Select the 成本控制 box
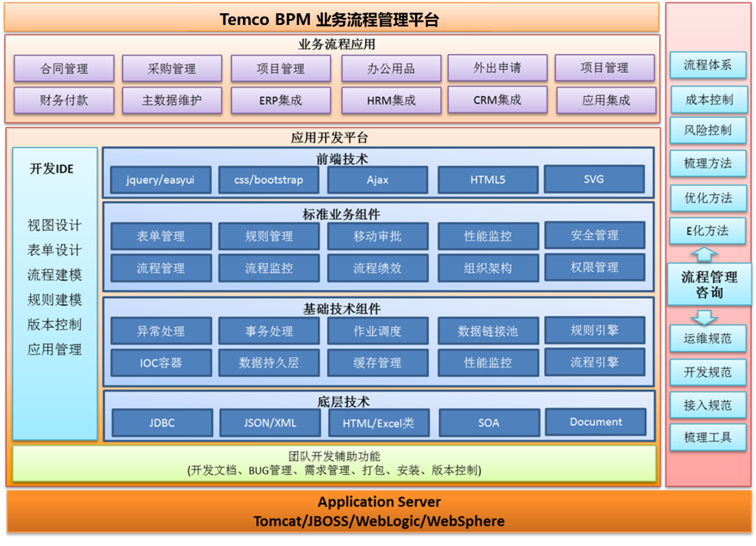 tap(709, 99)
